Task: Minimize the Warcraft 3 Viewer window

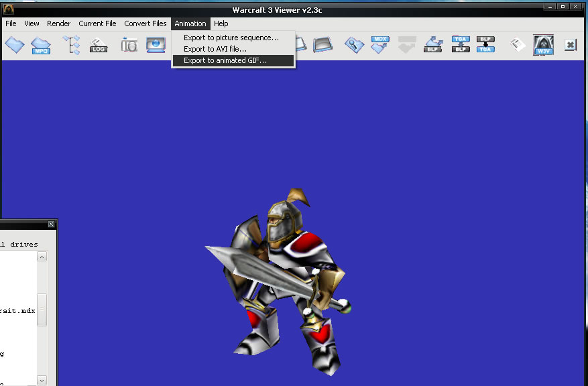Action: click(x=550, y=7)
